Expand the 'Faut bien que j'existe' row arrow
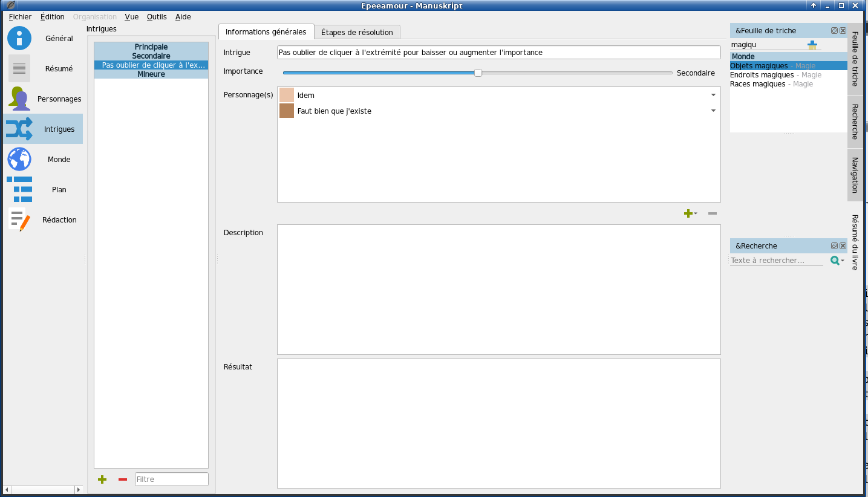Image resolution: width=868 pixels, height=497 pixels. tap(713, 111)
